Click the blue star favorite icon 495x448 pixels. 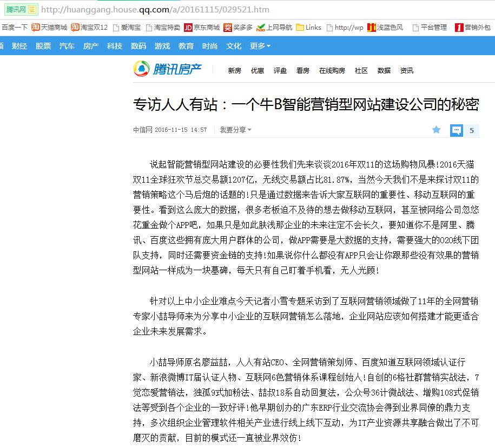(x=436, y=130)
